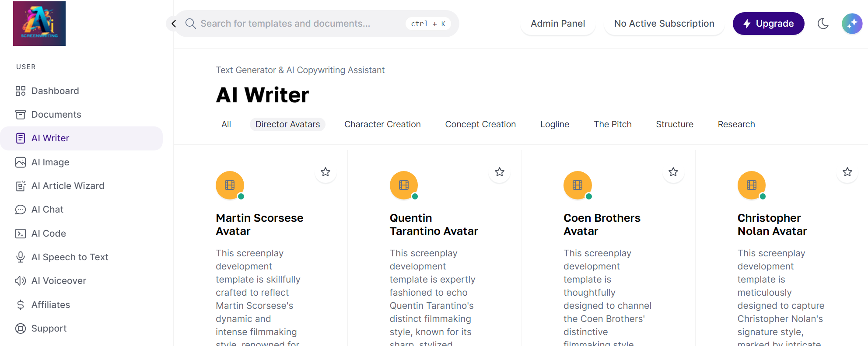Click the ctrl + K shortcut badge
Image resolution: width=868 pixels, height=346 pixels.
[x=428, y=24]
